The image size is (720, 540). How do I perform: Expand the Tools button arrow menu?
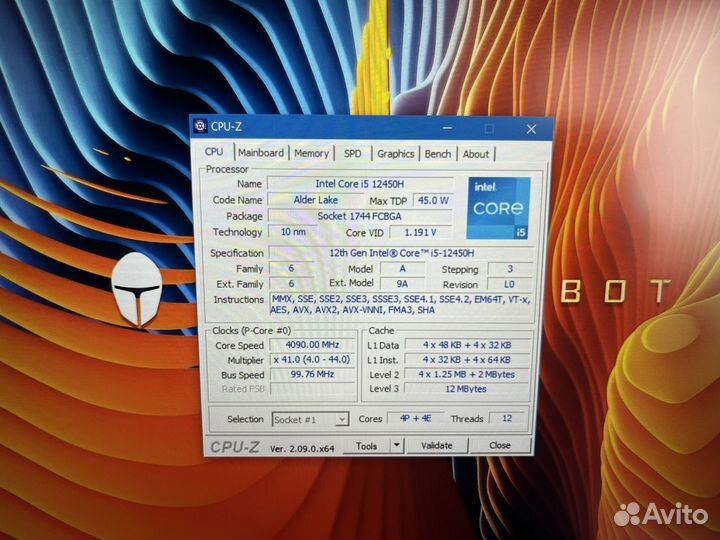[x=397, y=445]
